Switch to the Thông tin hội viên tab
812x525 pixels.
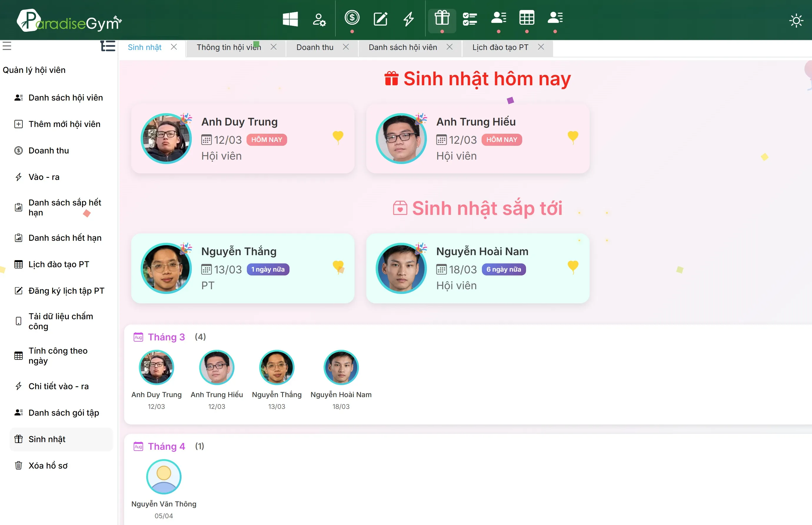[229, 47]
